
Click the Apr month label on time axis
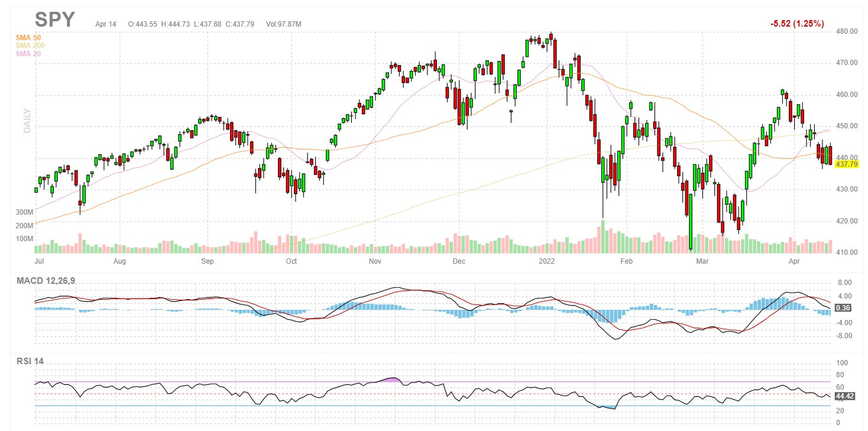794,261
